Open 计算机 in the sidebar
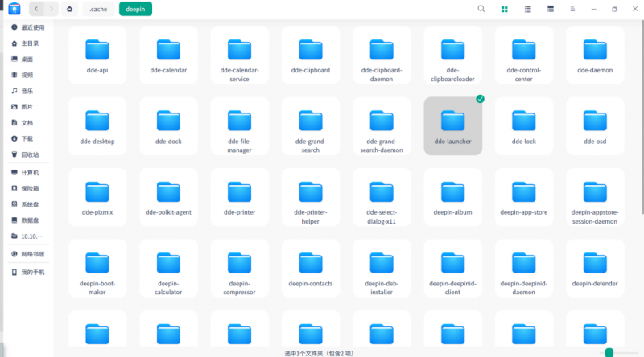 click(x=28, y=173)
